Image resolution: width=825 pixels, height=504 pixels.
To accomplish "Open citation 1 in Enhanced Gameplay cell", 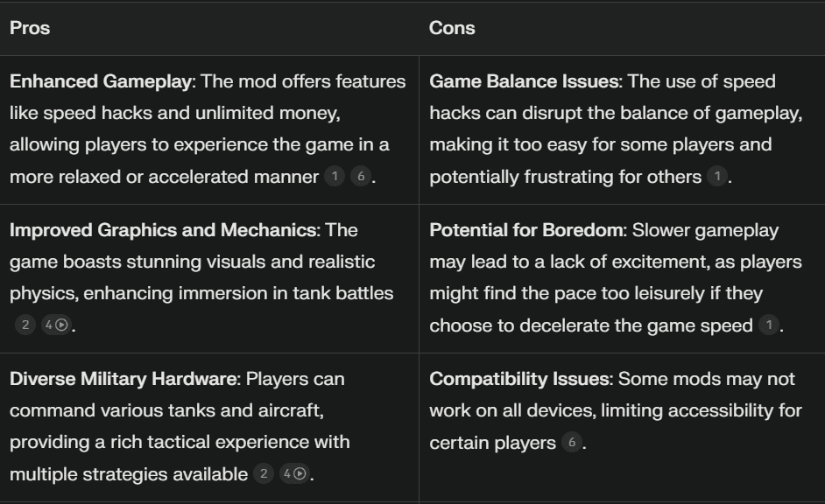I will tap(335, 176).
